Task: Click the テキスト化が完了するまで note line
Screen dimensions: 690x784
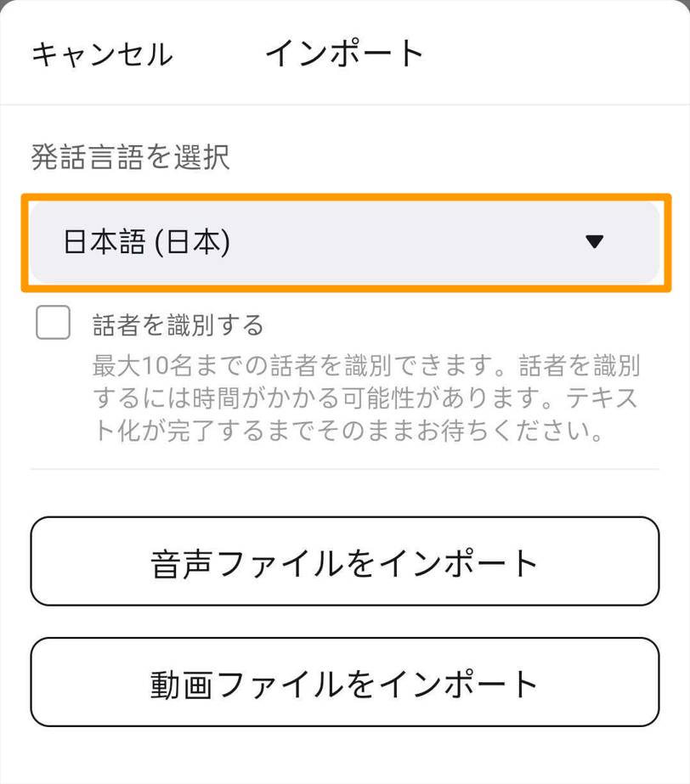Action: [348, 431]
